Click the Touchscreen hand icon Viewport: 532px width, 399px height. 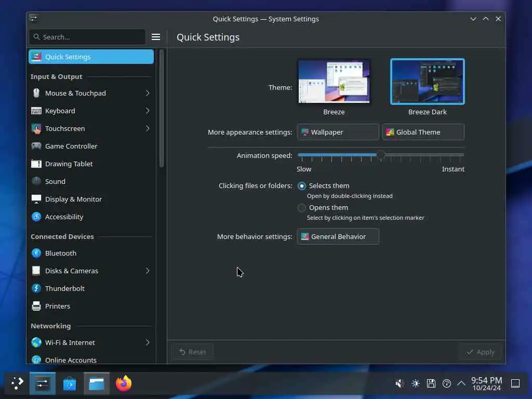click(x=36, y=128)
